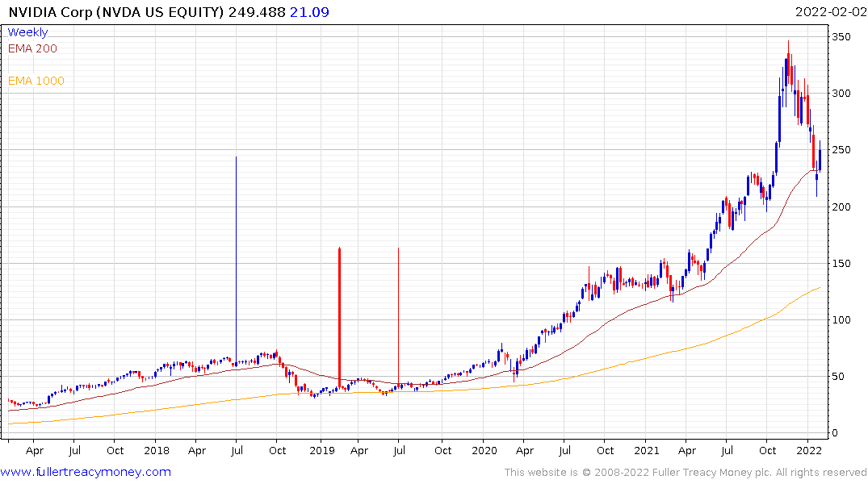Viewport: 868px width, 484px height.
Task: Click the EMA 1000 legend label
Action: click(x=36, y=81)
